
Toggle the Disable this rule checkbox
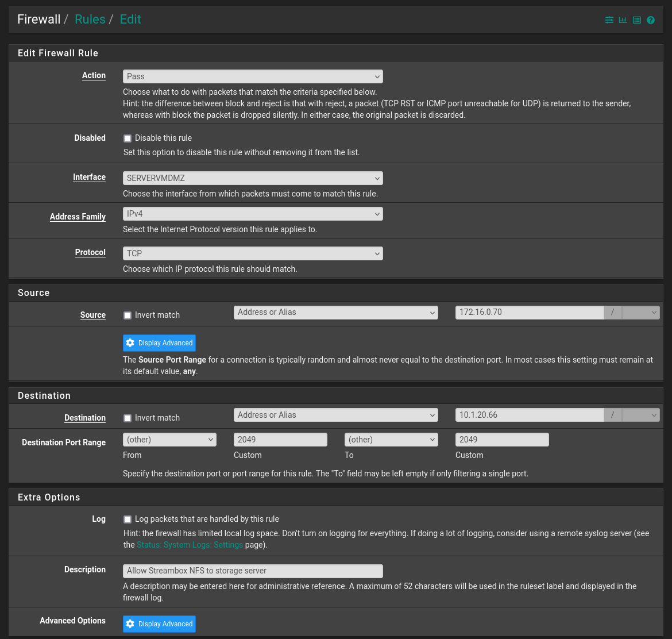point(128,138)
